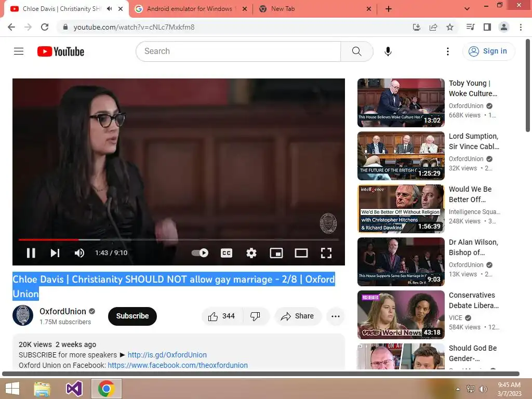Open a new browser tab

click(389, 9)
